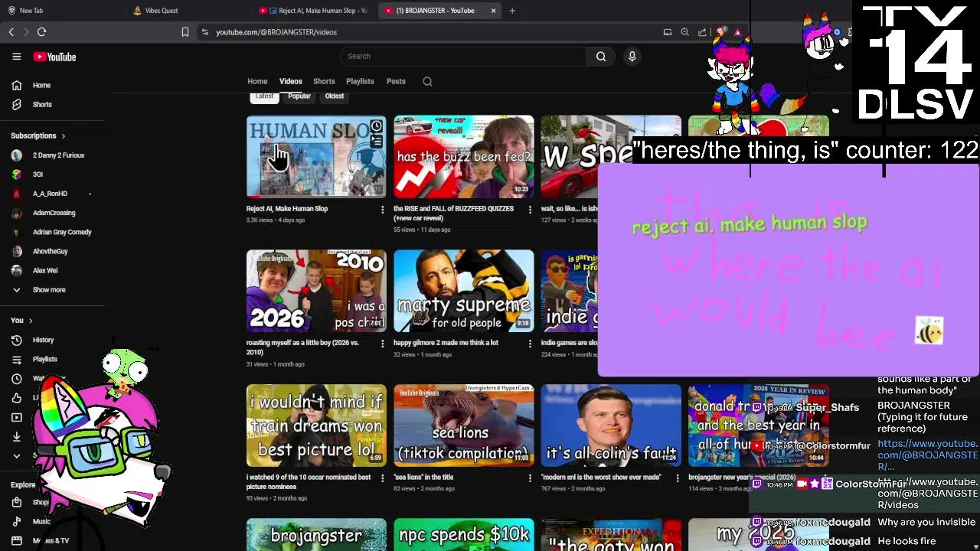This screenshot has width=980, height=551.
Task: Click the Music note icon in Explore
Action: point(17,521)
